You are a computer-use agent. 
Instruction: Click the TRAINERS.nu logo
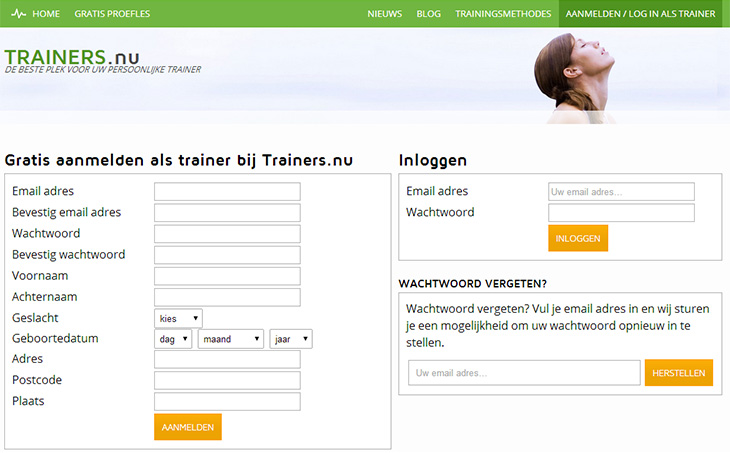tap(72, 57)
